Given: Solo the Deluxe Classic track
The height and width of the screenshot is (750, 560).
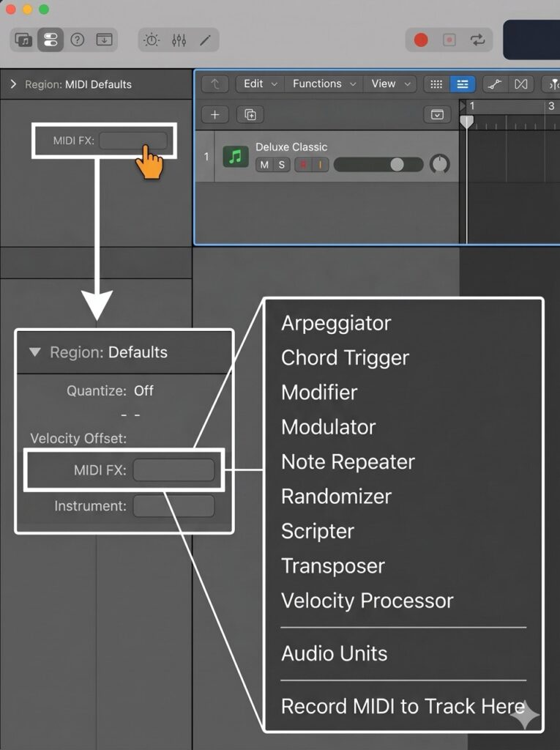Looking at the screenshot, I should pos(282,165).
